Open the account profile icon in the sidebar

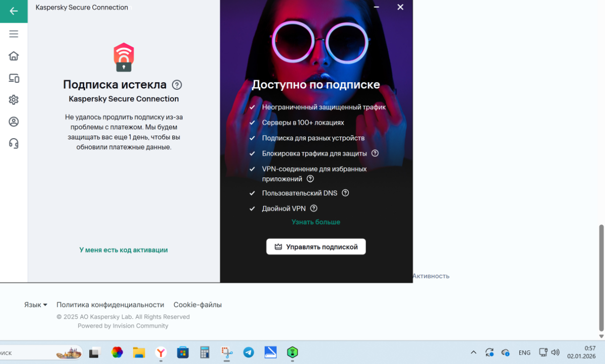pyautogui.click(x=14, y=122)
